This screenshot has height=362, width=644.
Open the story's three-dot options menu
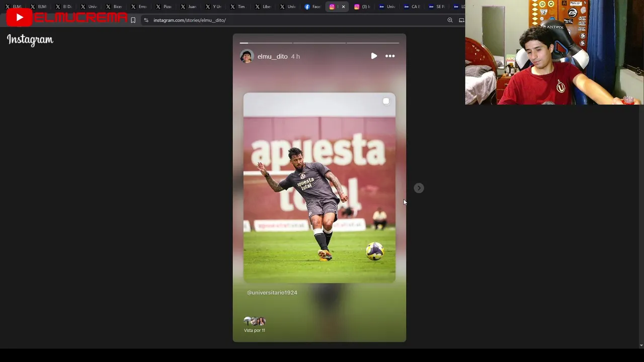pyautogui.click(x=390, y=56)
